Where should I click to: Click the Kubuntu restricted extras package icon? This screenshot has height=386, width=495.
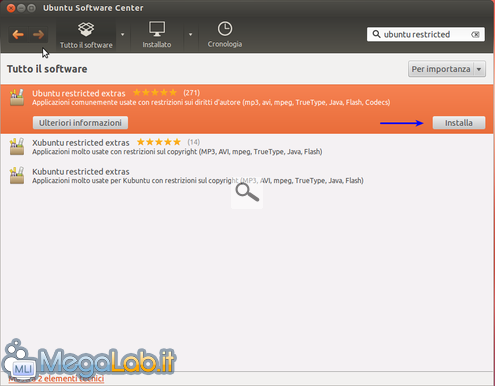(x=17, y=176)
